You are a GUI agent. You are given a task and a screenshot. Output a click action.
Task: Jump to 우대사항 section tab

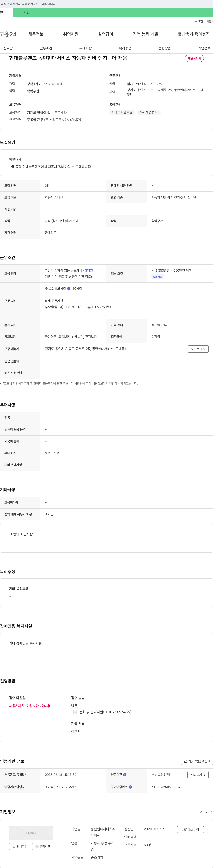click(x=86, y=48)
